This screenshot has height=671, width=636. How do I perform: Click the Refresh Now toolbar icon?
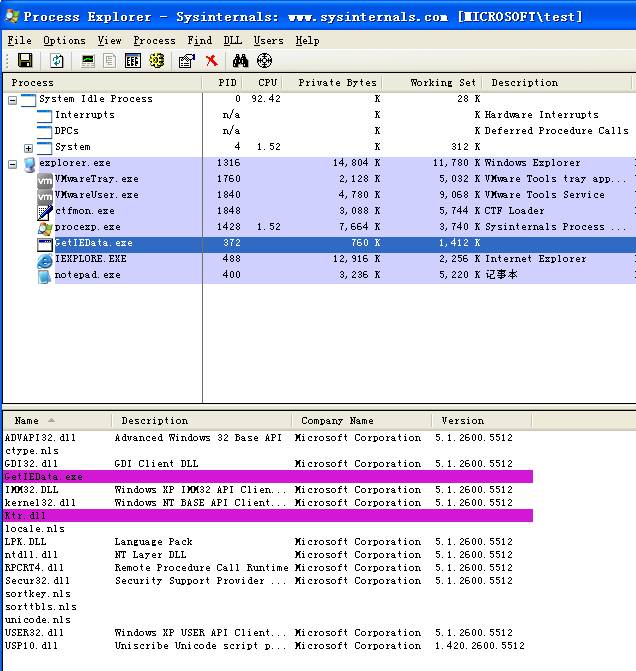(56, 60)
